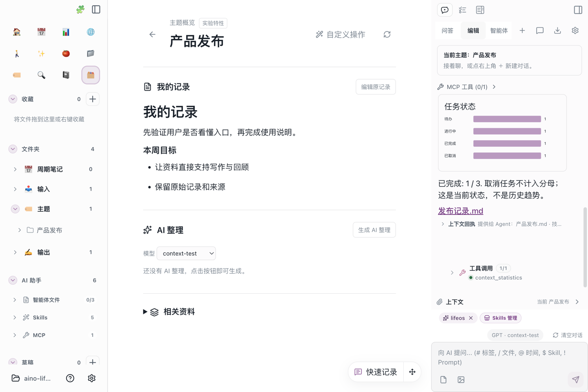Remove the lifeos context chip
Image resolution: width=588 pixels, height=392 pixels.
click(x=471, y=318)
